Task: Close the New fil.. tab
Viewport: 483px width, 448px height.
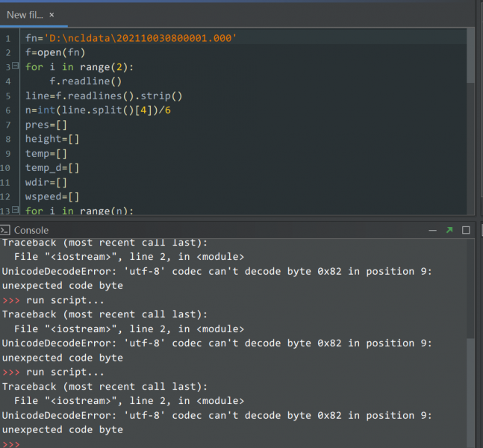Action: [x=52, y=14]
